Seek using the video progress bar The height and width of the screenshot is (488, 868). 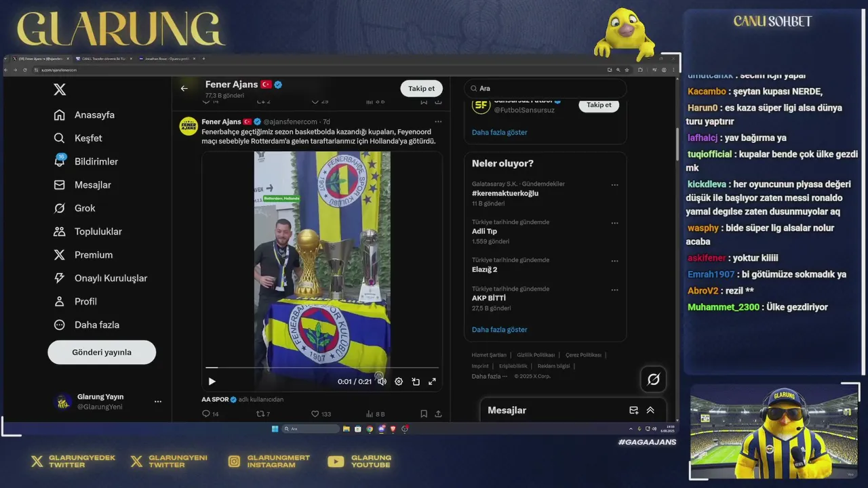pos(322,368)
